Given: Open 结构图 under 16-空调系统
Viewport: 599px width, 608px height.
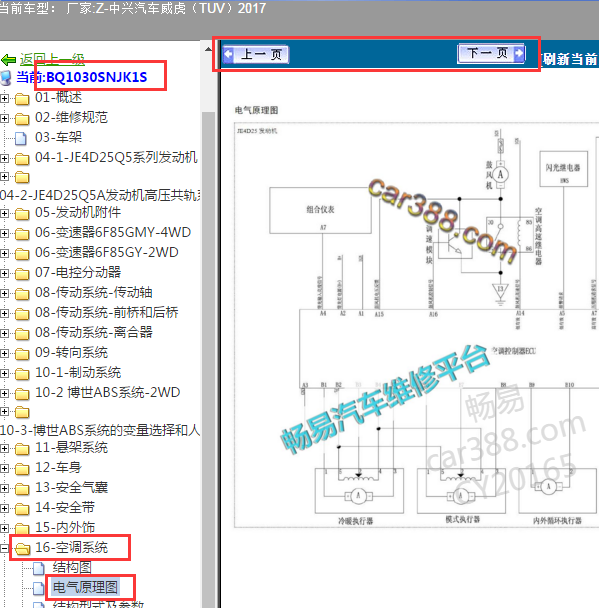Looking at the screenshot, I should pyautogui.click(x=72, y=567).
